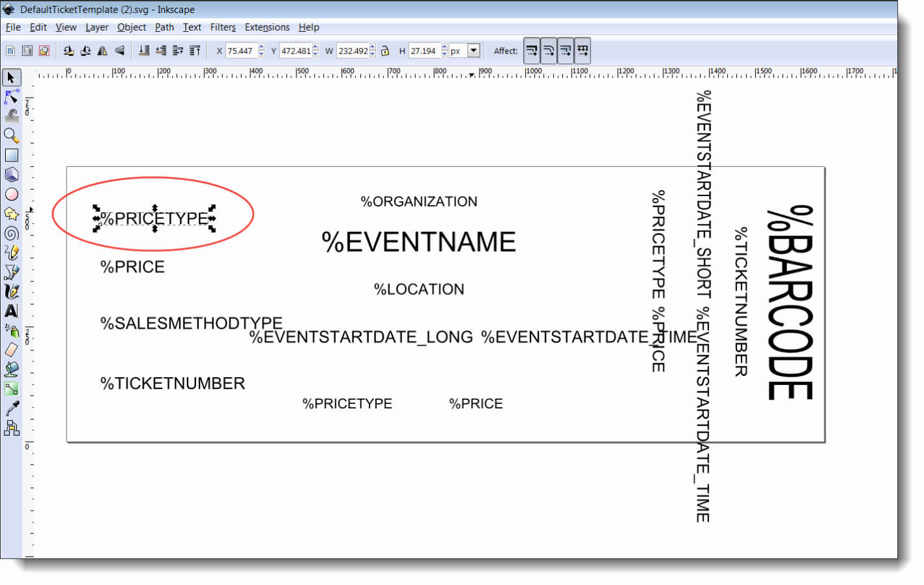Toggle Affect rounded corners scaling
Image resolution: width=924 pixels, height=585 pixels.
click(x=549, y=51)
